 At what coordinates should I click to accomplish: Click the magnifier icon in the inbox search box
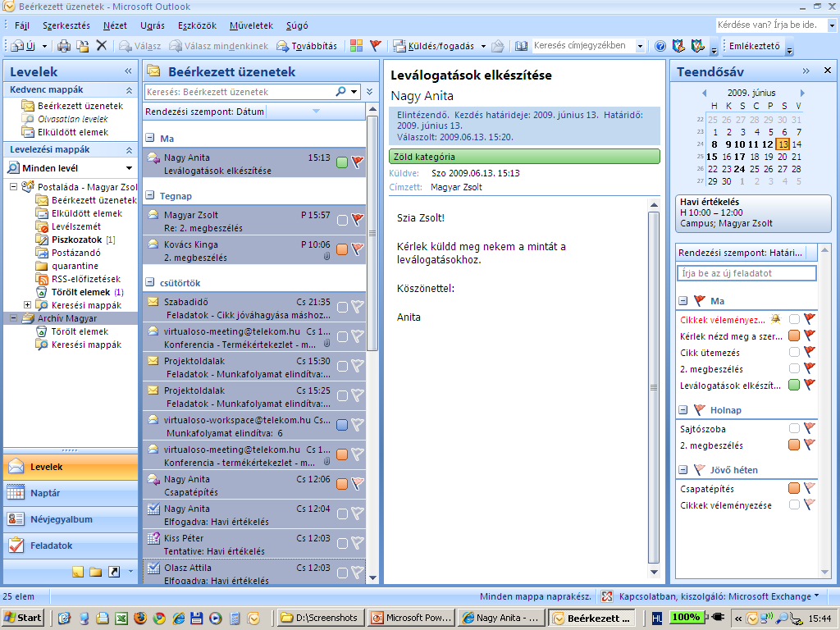[x=340, y=92]
